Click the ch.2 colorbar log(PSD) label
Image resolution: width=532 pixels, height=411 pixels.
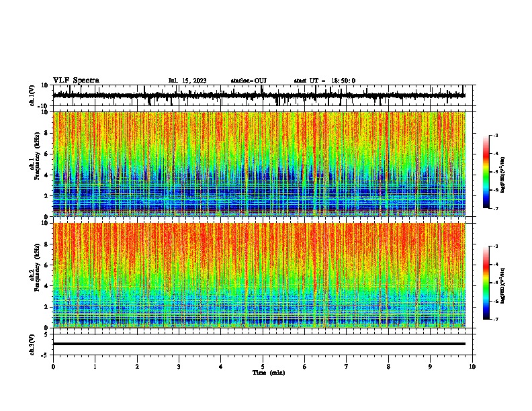(502, 286)
